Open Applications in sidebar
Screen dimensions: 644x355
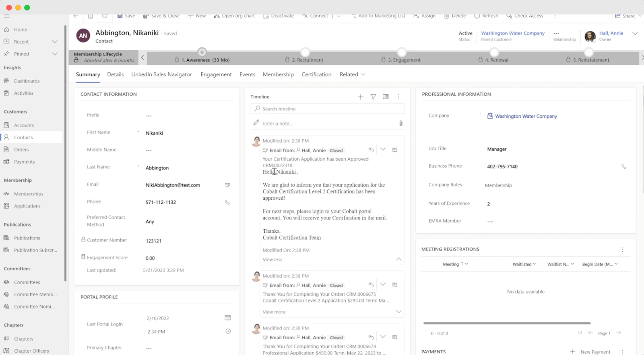point(27,206)
